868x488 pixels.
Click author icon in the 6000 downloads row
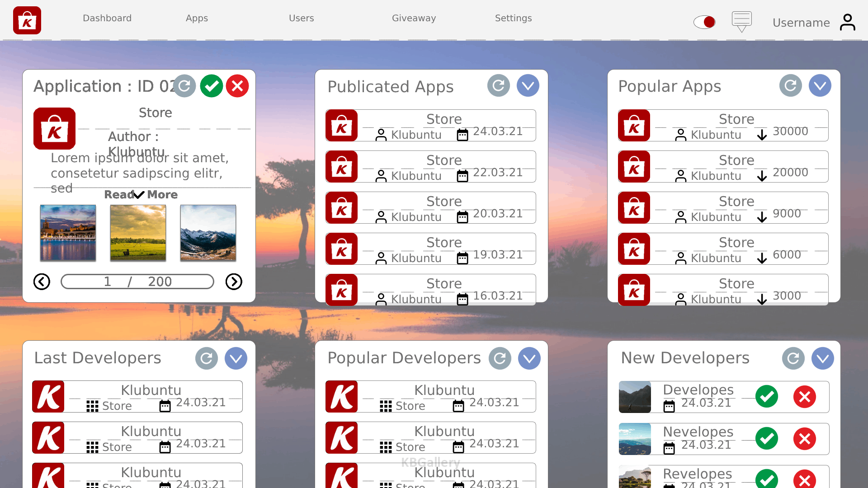[x=681, y=258]
